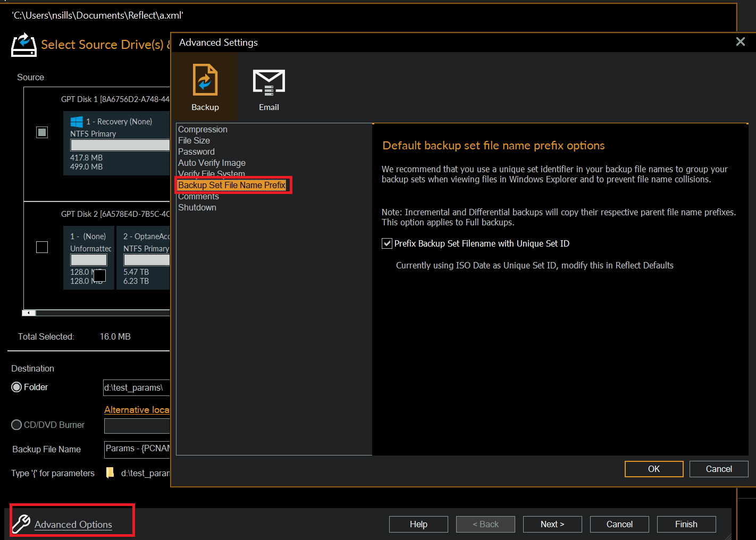Select the Folder destination radio button
756x540 pixels.
pos(16,387)
